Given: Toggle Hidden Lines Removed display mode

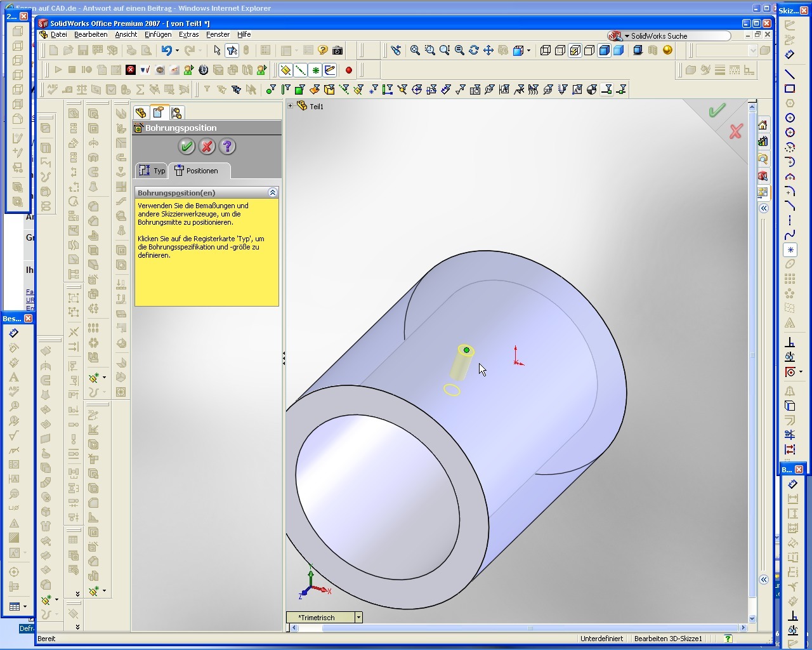Looking at the screenshot, I should point(589,50).
